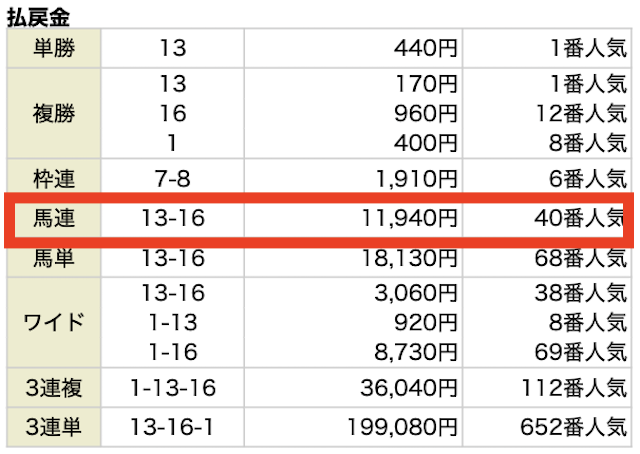Click the 652番人気 popularity cell
Screen dimensions: 640x454
click(x=571, y=427)
